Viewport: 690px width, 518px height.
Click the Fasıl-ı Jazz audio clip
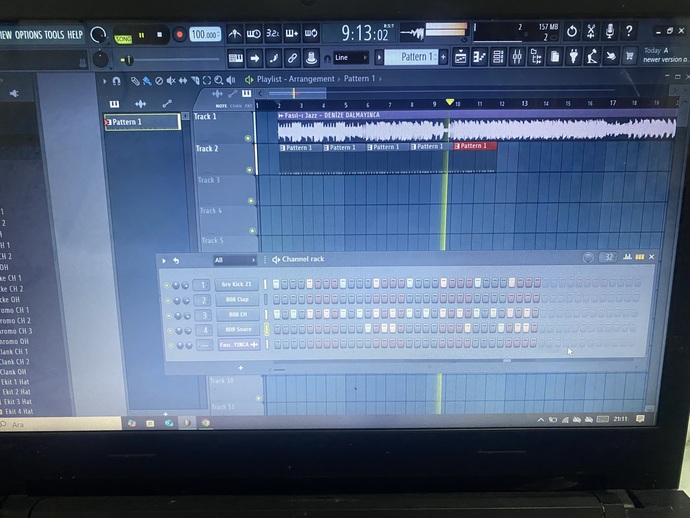coord(477,126)
